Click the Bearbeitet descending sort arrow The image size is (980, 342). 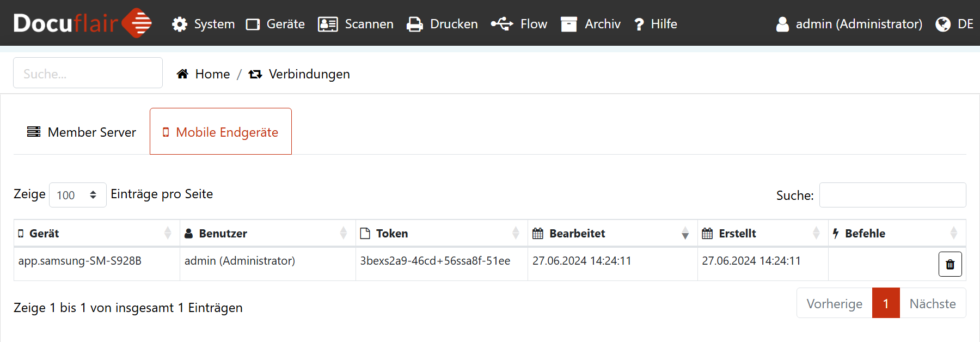[685, 235]
